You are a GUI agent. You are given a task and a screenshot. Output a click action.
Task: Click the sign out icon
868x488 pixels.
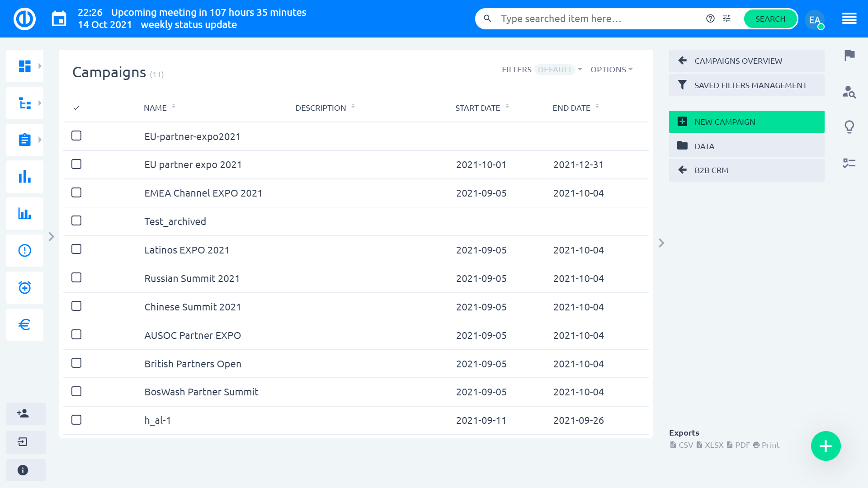(x=23, y=442)
